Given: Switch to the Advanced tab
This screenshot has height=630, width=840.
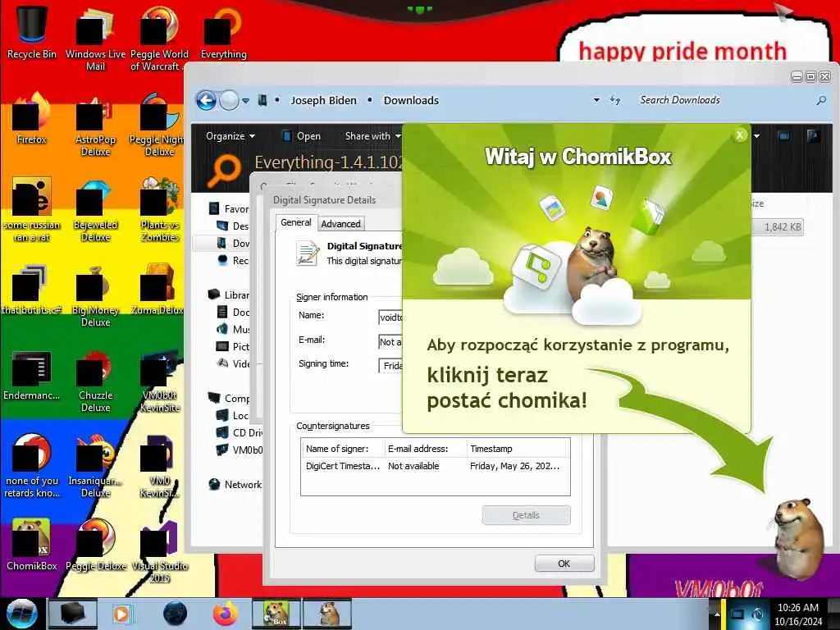Looking at the screenshot, I should click(x=340, y=224).
